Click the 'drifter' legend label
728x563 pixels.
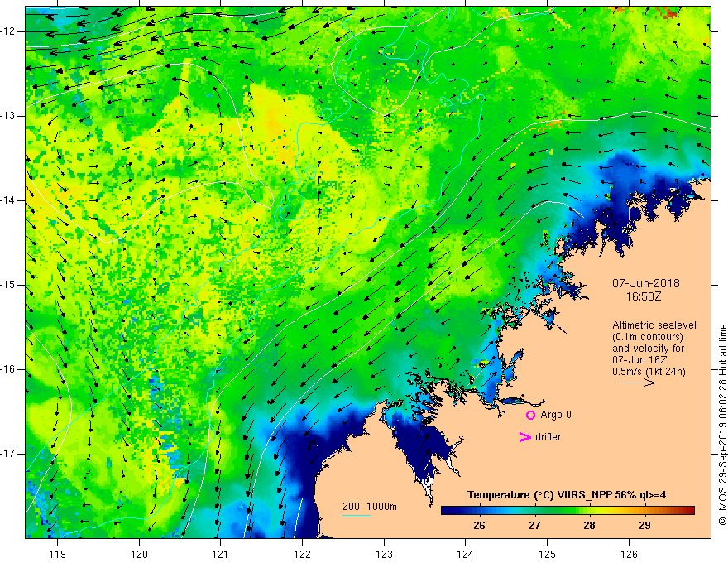point(548,437)
